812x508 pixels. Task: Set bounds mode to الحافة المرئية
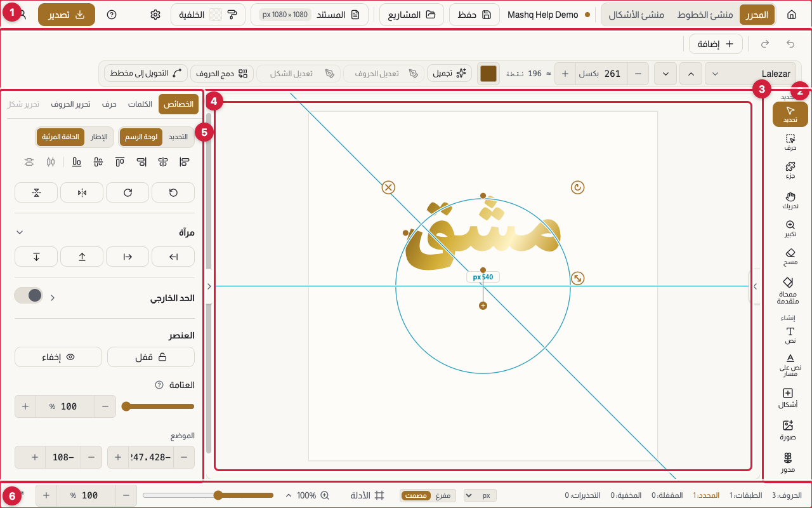point(61,137)
